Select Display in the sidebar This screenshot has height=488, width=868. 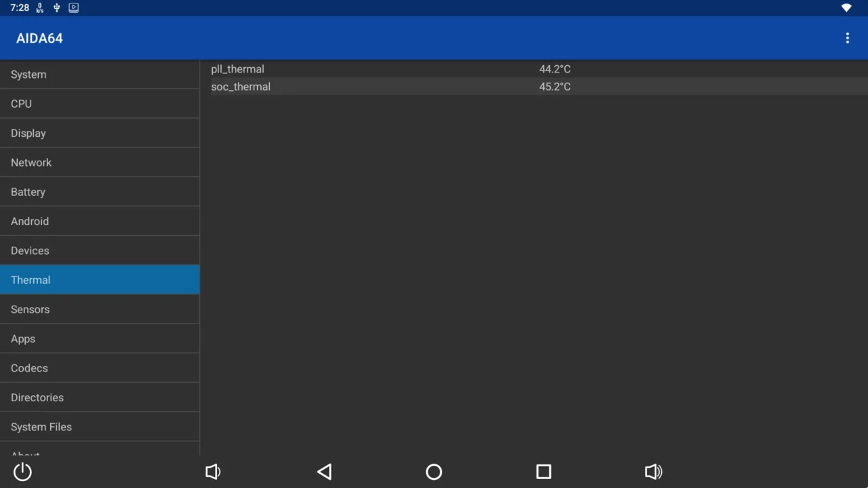click(x=100, y=133)
